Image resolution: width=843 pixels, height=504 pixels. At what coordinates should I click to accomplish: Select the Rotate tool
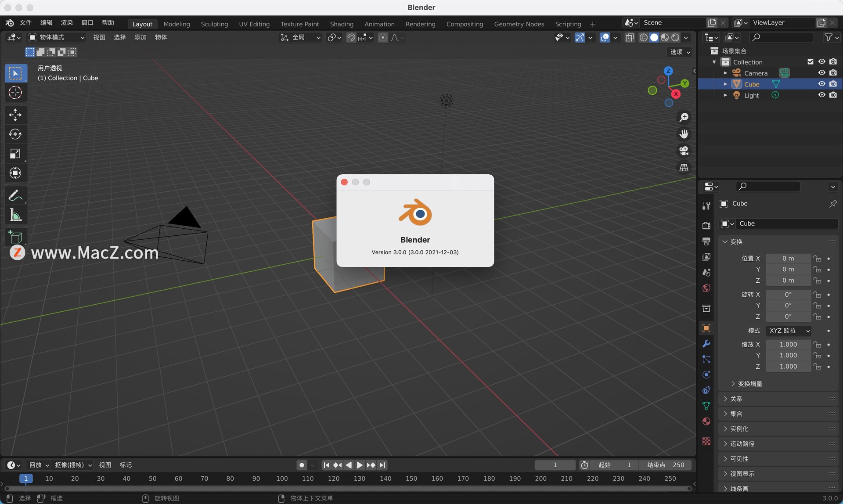click(x=15, y=134)
